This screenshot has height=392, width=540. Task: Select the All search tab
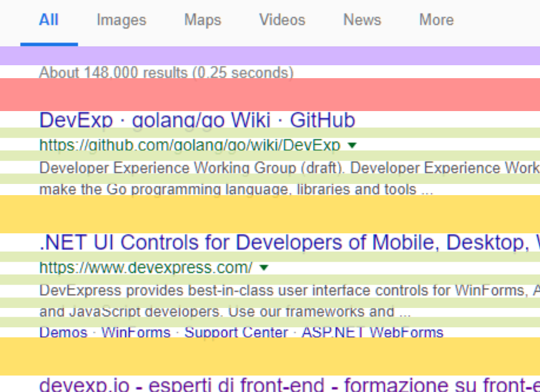[49, 19]
